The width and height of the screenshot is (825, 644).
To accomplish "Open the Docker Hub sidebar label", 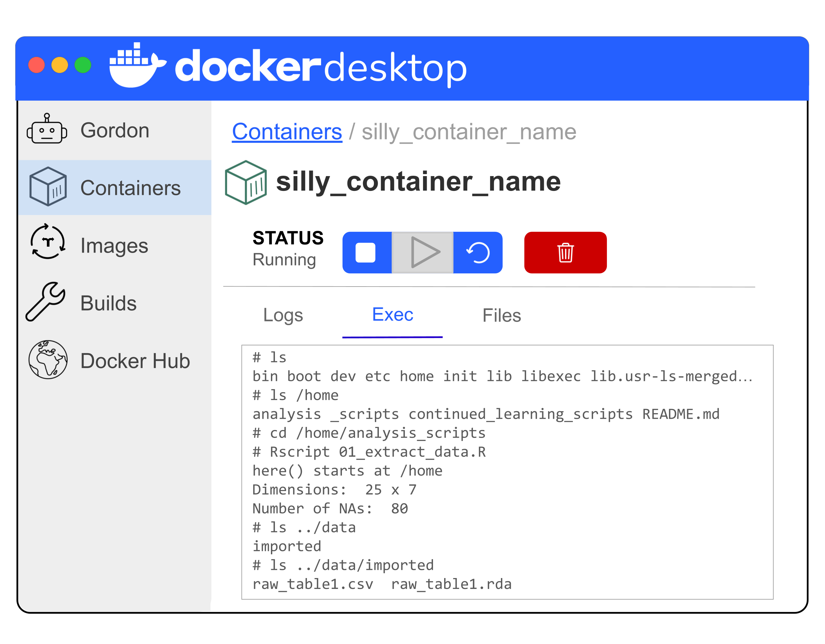I will [135, 361].
